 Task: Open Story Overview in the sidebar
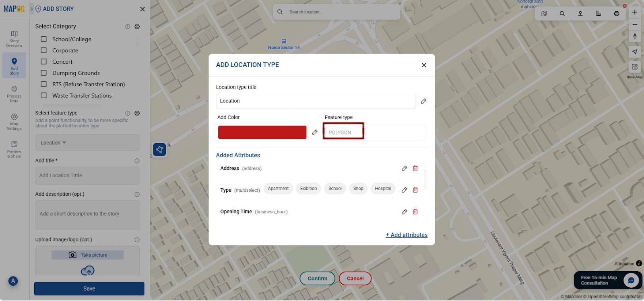[14, 38]
